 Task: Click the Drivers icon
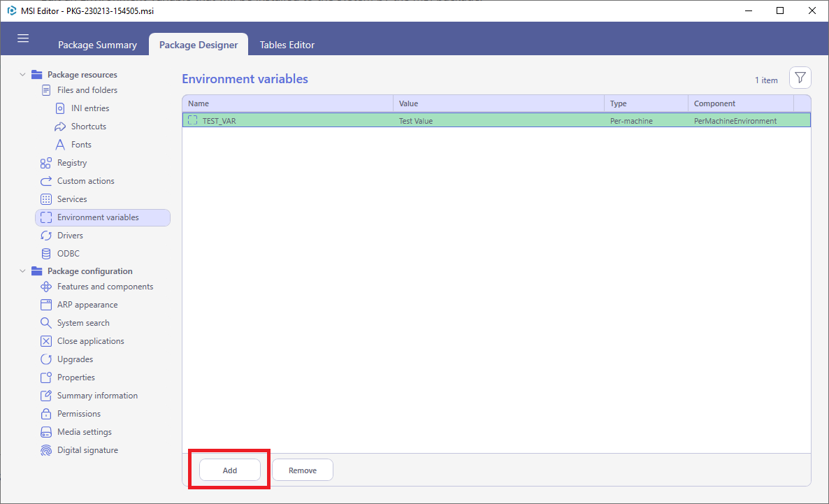click(46, 236)
